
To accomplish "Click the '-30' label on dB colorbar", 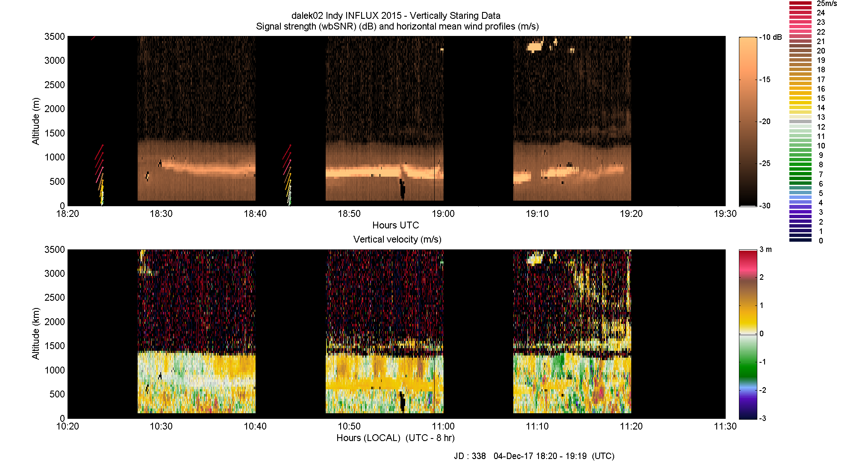I will [765, 206].
